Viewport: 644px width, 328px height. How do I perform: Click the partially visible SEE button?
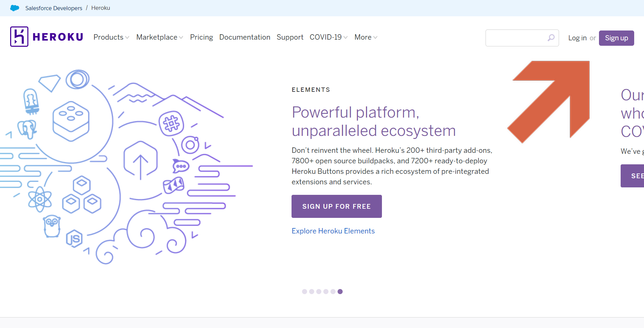632,176
